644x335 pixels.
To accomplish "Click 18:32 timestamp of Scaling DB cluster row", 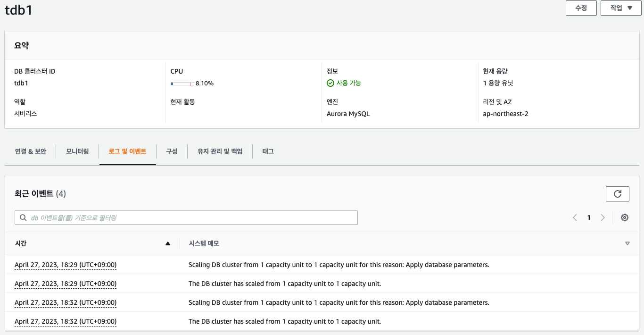I will point(66,302).
